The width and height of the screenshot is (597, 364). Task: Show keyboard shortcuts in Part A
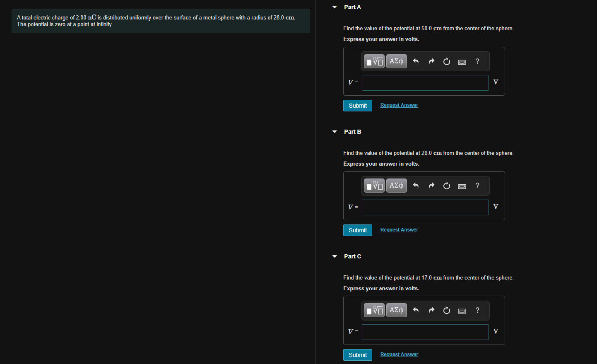pyautogui.click(x=462, y=62)
